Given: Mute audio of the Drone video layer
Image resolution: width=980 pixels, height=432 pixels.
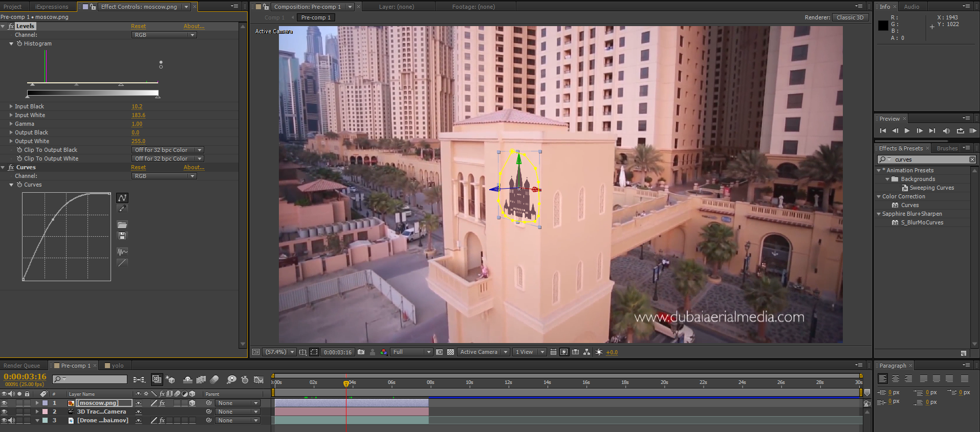Looking at the screenshot, I should point(12,420).
